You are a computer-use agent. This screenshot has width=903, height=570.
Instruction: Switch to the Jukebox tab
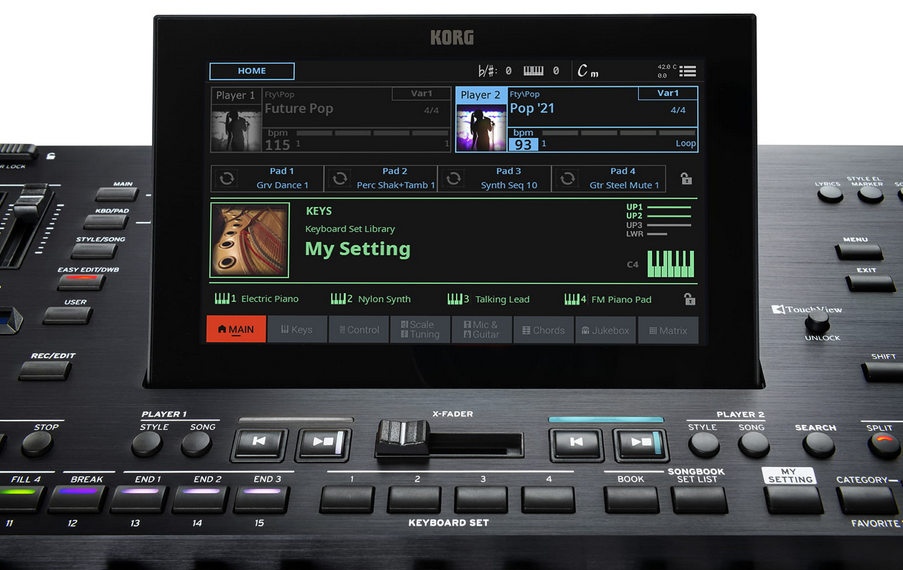tap(605, 330)
